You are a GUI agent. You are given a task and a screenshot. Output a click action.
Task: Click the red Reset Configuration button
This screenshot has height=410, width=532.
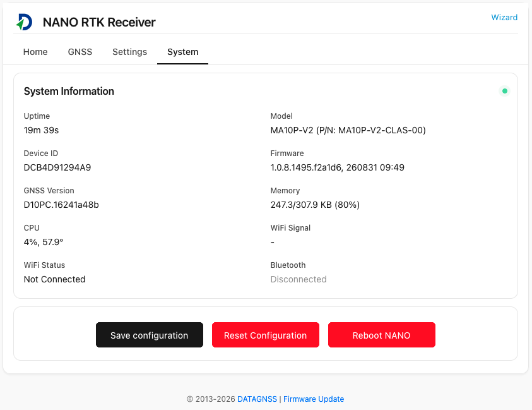tap(265, 335)
